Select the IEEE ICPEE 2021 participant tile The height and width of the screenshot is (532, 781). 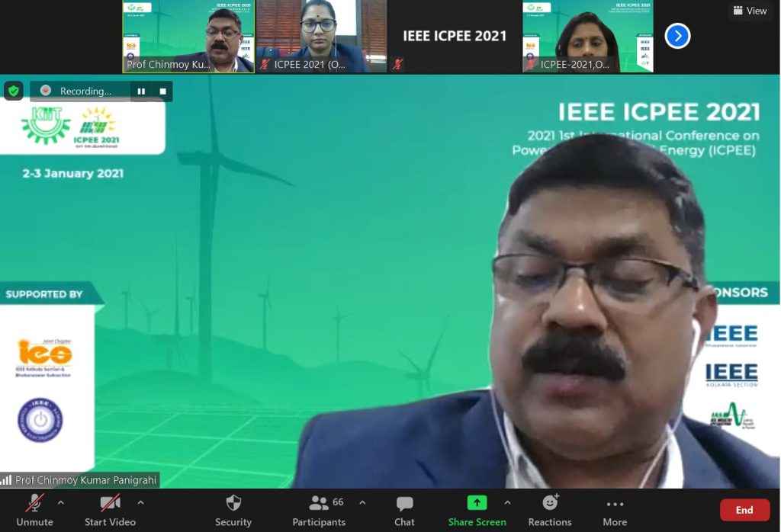[454, 37]
